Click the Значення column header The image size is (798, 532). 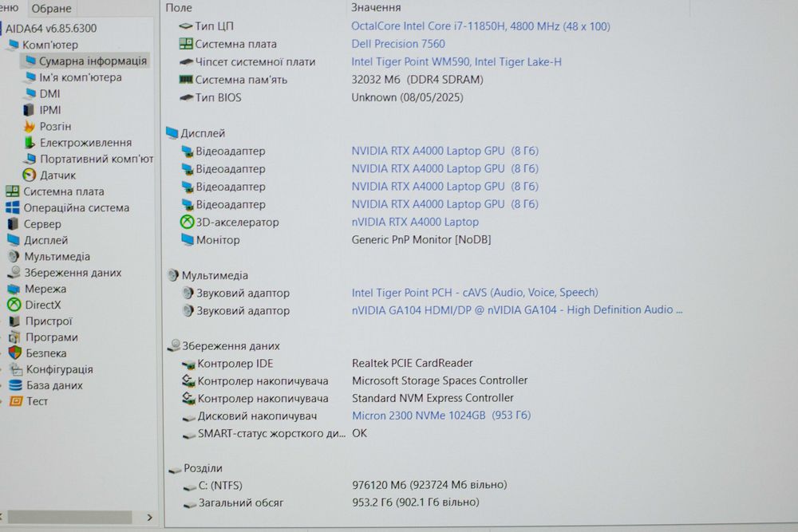(376, 8)
